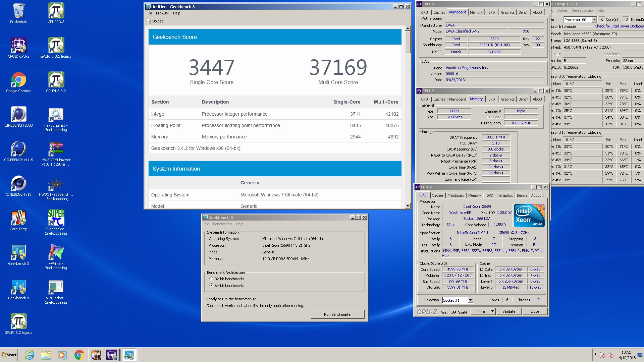The height and width of the screenshot is (362, 644).
Task: Open the Prullenbak recycle bin icon
Action: (x=18, y=13)
